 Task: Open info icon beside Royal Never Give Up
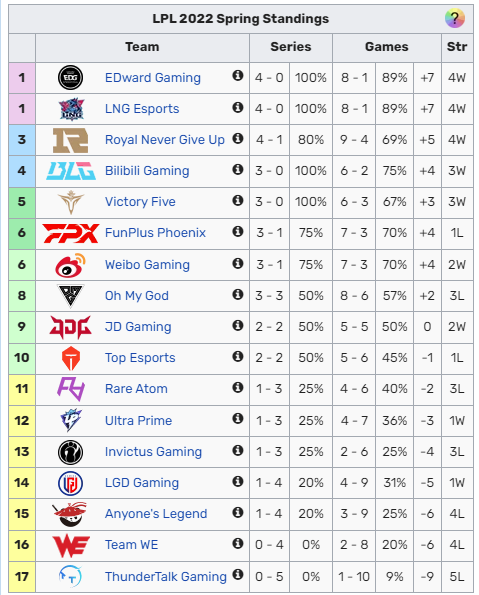[238, 138]
